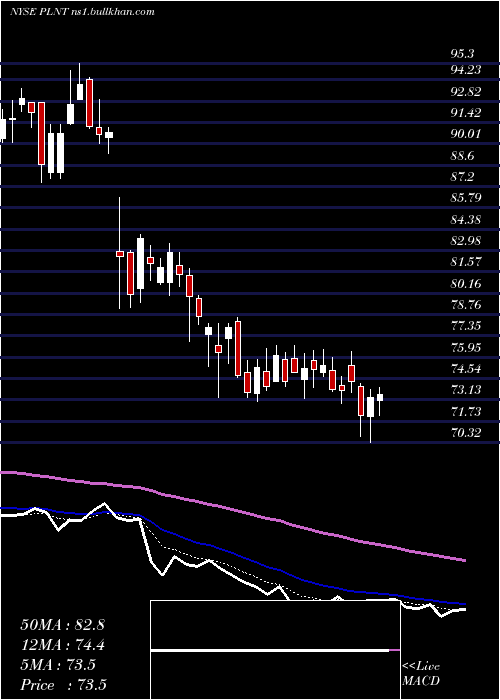Viewport: 500px width, 700px height.
Task: Click the 80.16 price axis label
Action: click(x=466, y=283)
